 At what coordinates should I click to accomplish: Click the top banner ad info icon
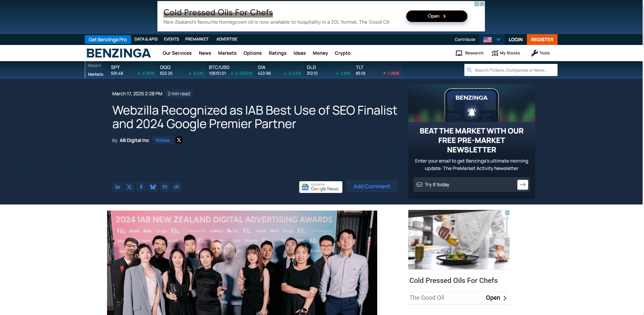click(x=476, y=4)
